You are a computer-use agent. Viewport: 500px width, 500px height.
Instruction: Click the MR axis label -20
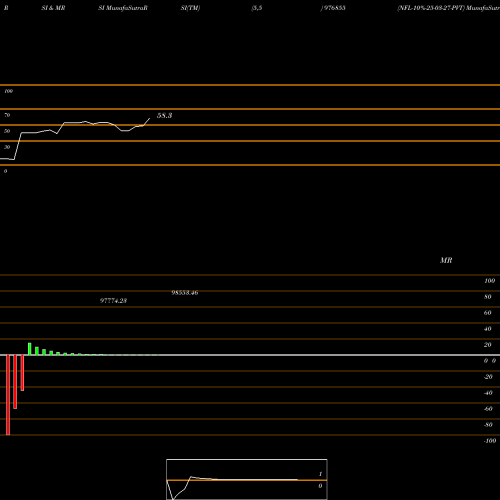(488, 377)
